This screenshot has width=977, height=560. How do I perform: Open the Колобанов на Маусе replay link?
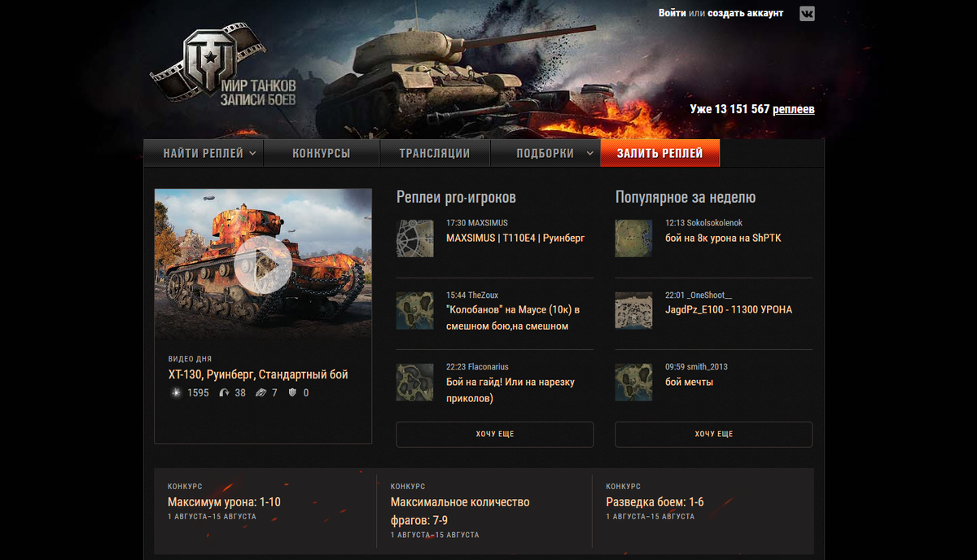tap(513, 317)
